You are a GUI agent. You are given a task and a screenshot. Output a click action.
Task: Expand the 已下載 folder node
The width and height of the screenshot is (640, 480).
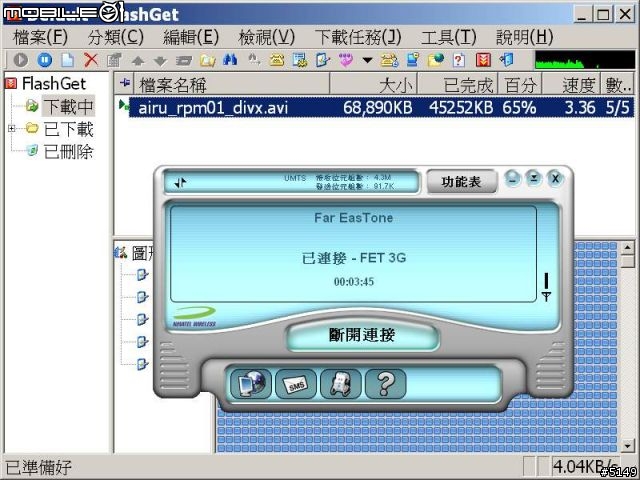[11, 129]
